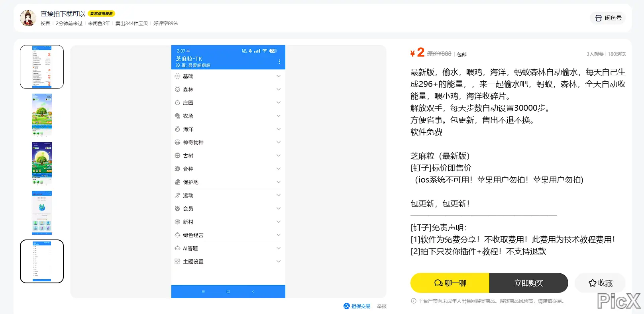Expand the 运动 section chevron
This screenshot has height=314, width=644.
coord(279,195)
